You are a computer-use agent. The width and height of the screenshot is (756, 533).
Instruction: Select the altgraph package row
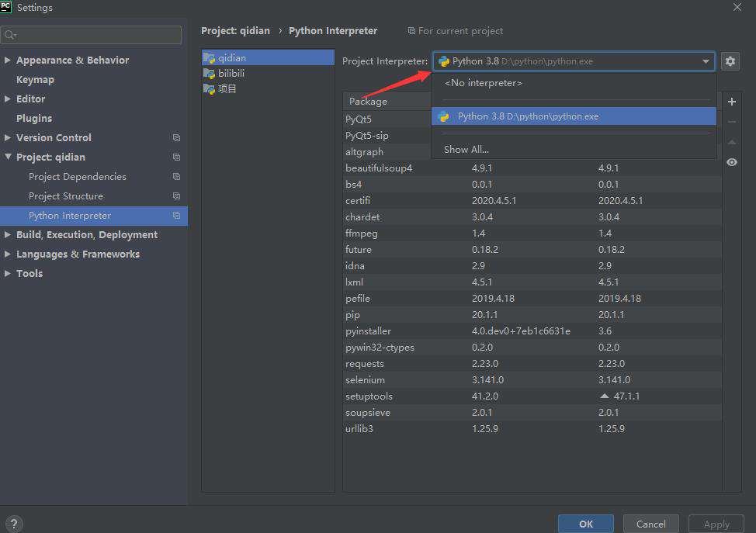[387, 152]
